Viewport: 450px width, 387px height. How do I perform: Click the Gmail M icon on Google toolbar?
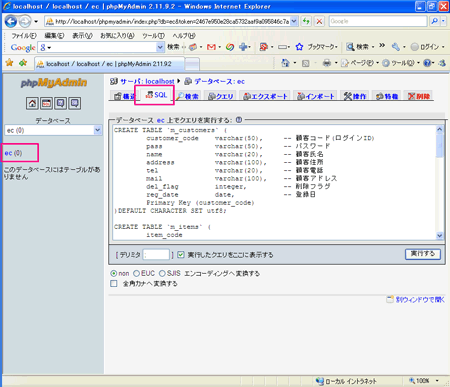click(x=211, y=47)
